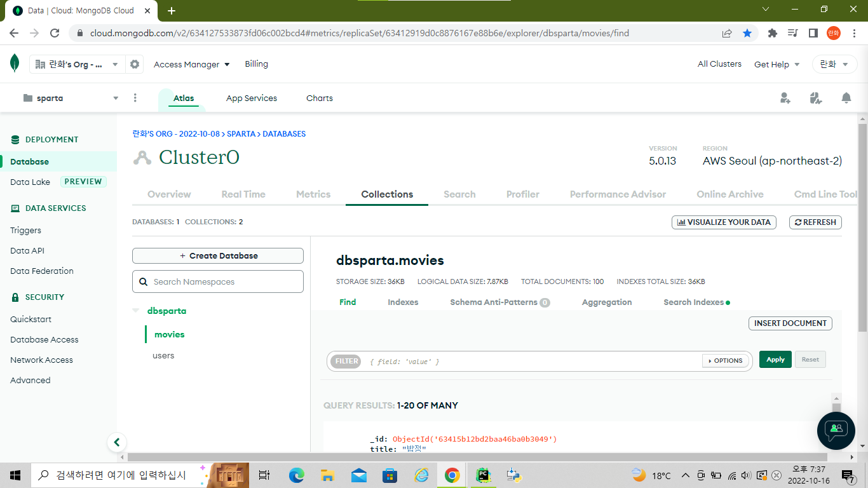The width and height of the screenshot is (868, 488).
Task: Open the project activity feed icon
Action: click(816, 98)
